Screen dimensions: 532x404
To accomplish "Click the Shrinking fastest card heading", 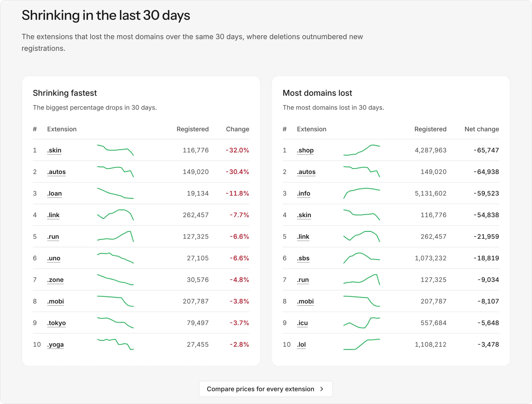I will coord(65,93).
